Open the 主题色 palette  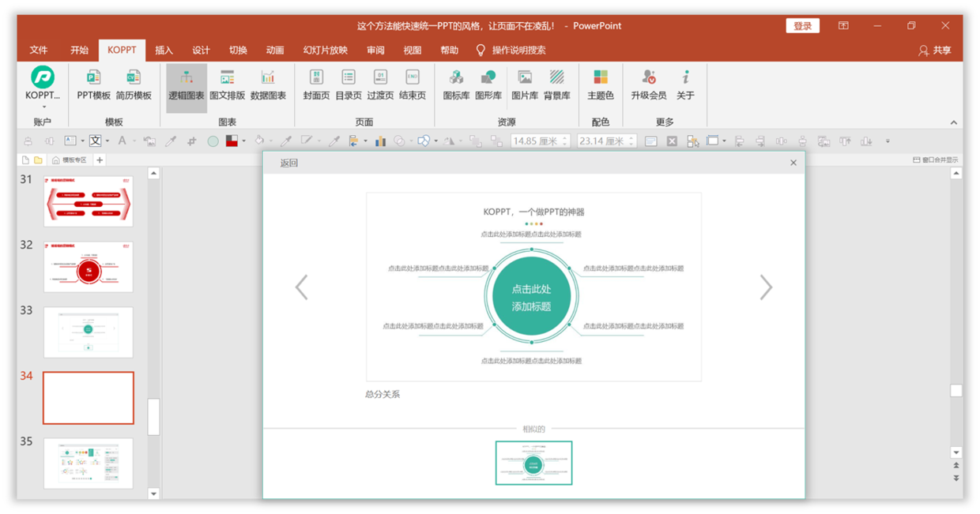click(601, 84)
